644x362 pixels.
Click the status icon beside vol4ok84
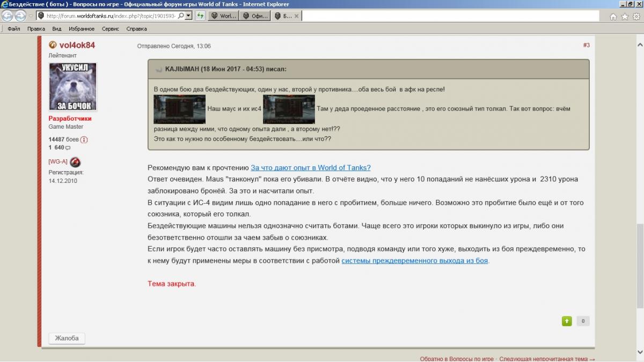pyautogui.click(x=53, y=45)
